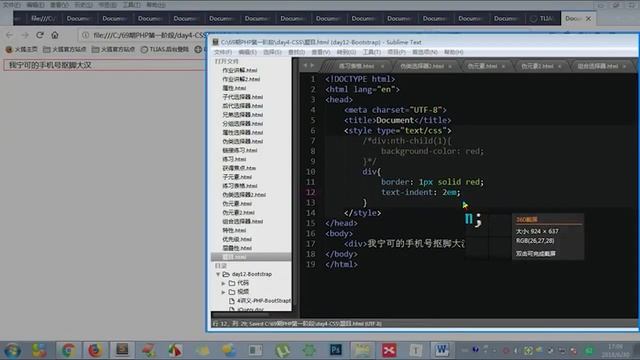
Task: Open Sublime Text 选择(S) menu
Action: point(272,52)
